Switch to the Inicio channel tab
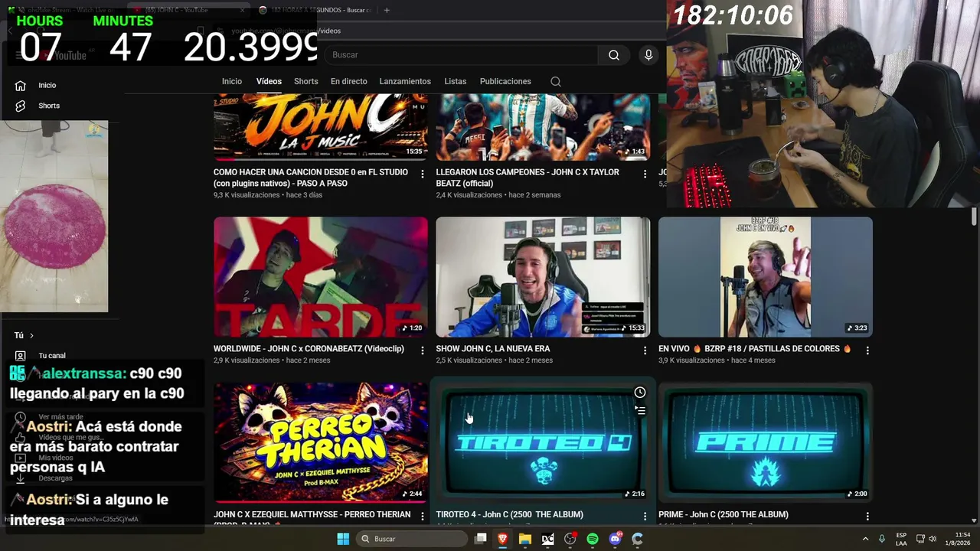This screenshot has height=551, width=980. coord(232,81)
